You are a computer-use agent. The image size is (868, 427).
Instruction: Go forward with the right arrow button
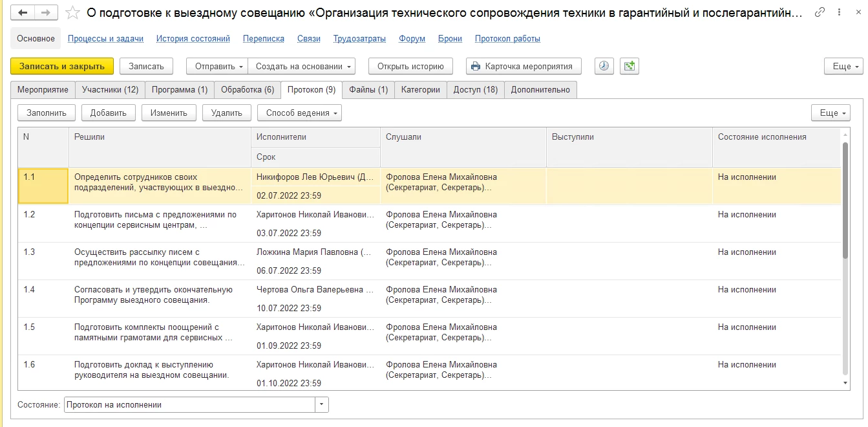[x=46, y=12]
